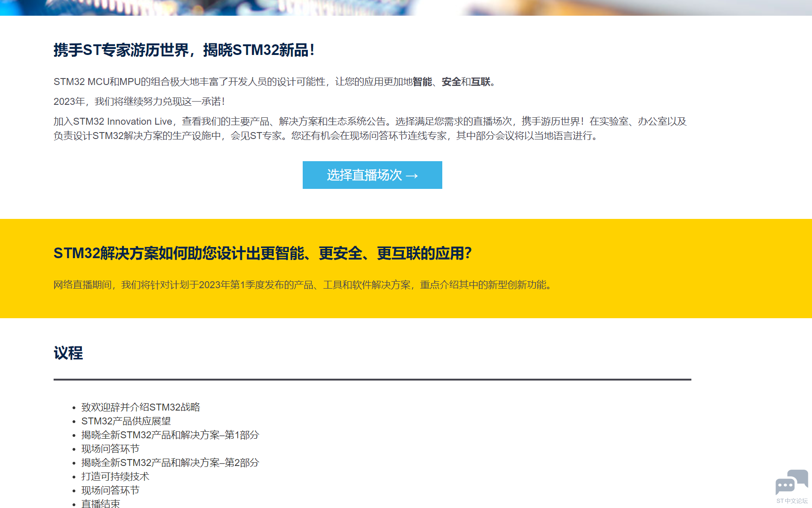Click the line 2023年，我们将继续努力兑现这一承诺！
The image size is (812, 508).
click(139, 102)
